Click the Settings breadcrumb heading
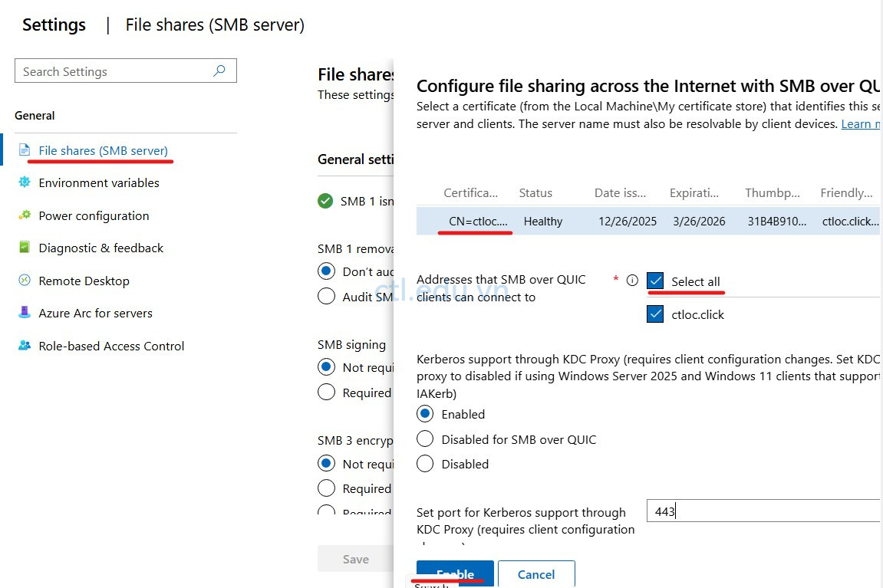Image resolution: width=883 pixels, height=588 pixels. click(53, 25)
